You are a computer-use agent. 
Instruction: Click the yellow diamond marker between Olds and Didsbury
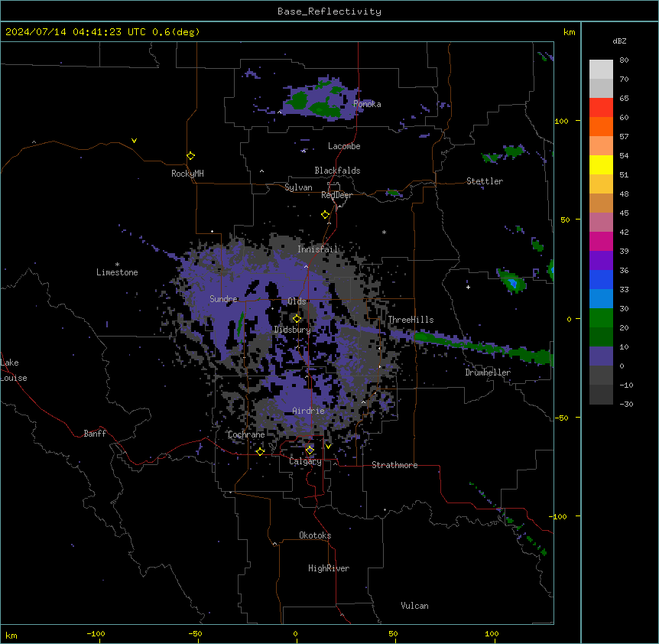point(297,319)
